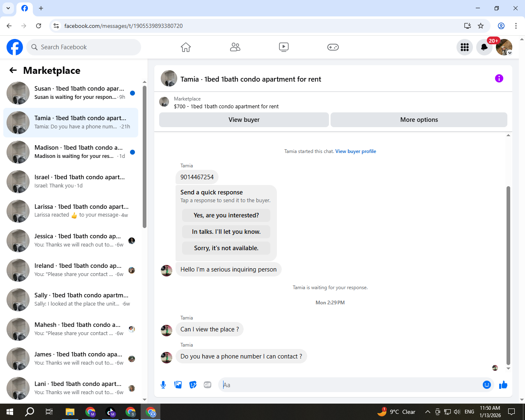Open the Mahesh conversation
This screenshot has height=420, width=525.
(x=71, y=329)
